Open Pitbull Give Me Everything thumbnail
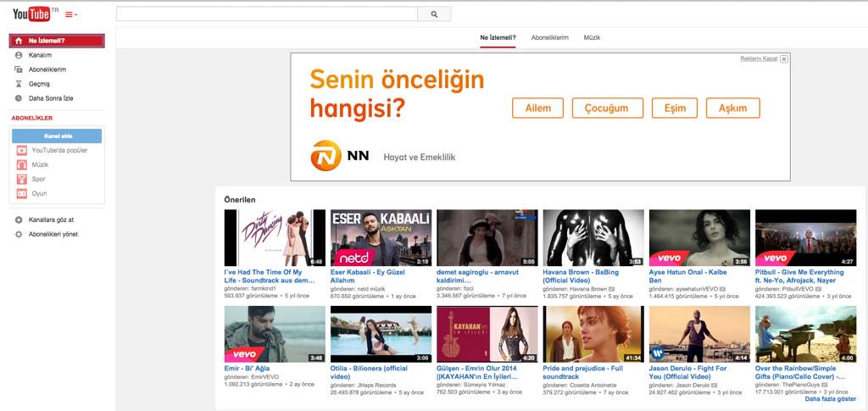This screenshot has width=868, height=411. click(x=805, y=238)
